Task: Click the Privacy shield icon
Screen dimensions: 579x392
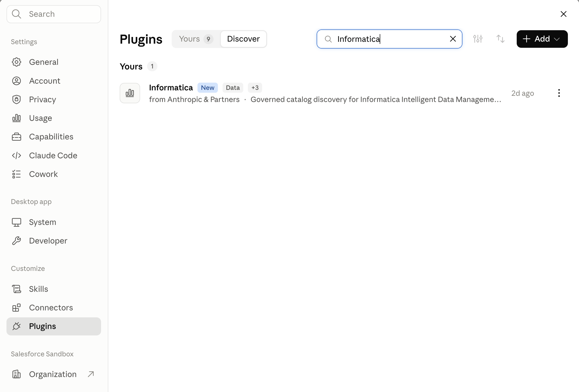Action: pyautogui.click(x=17, y=99)
